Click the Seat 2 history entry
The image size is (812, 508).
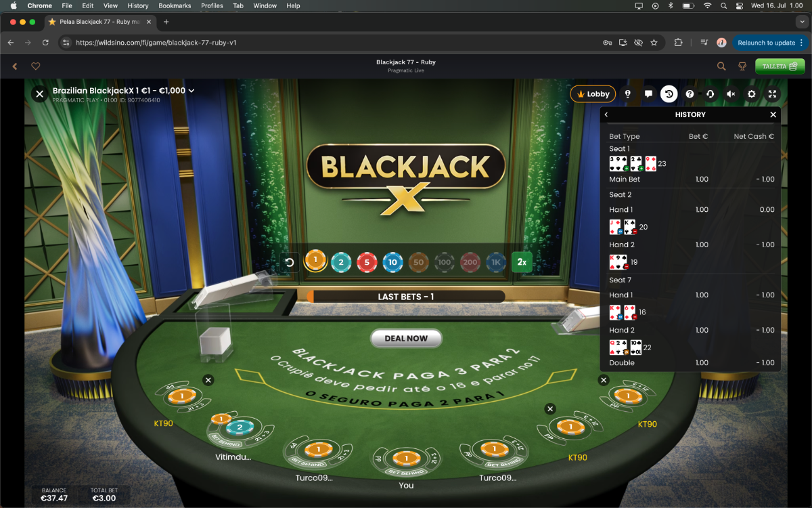620,194
